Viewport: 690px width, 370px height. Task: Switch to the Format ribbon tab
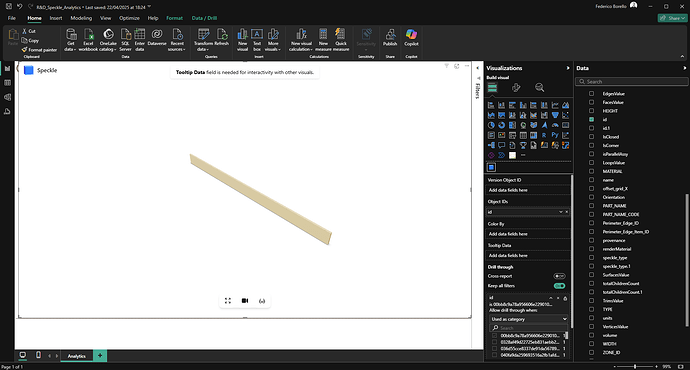pyautogui.click(x=174, y=18)
